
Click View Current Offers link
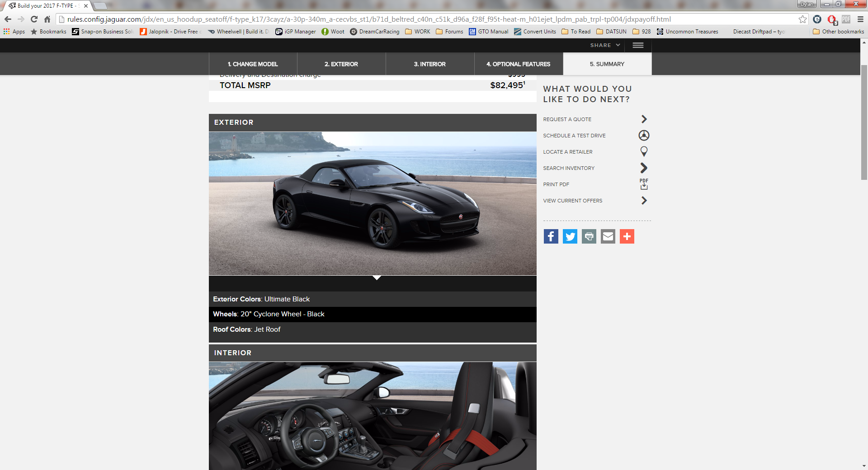(x=572, y=201)
